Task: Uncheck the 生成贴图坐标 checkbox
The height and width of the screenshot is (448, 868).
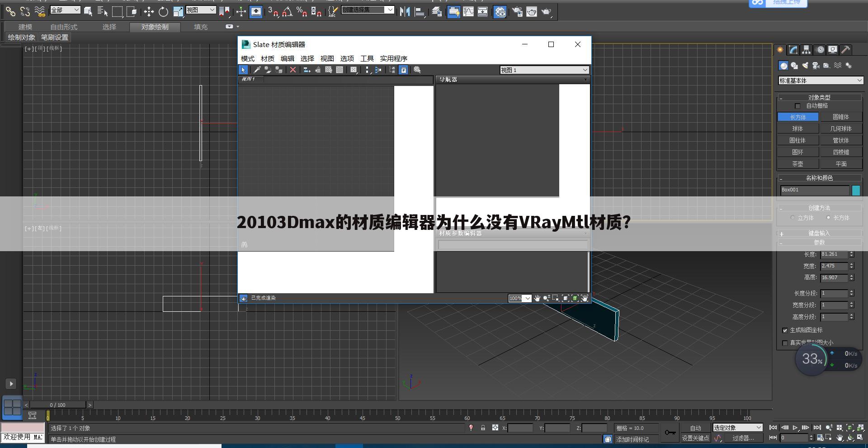Action: (x=785, y=330)
